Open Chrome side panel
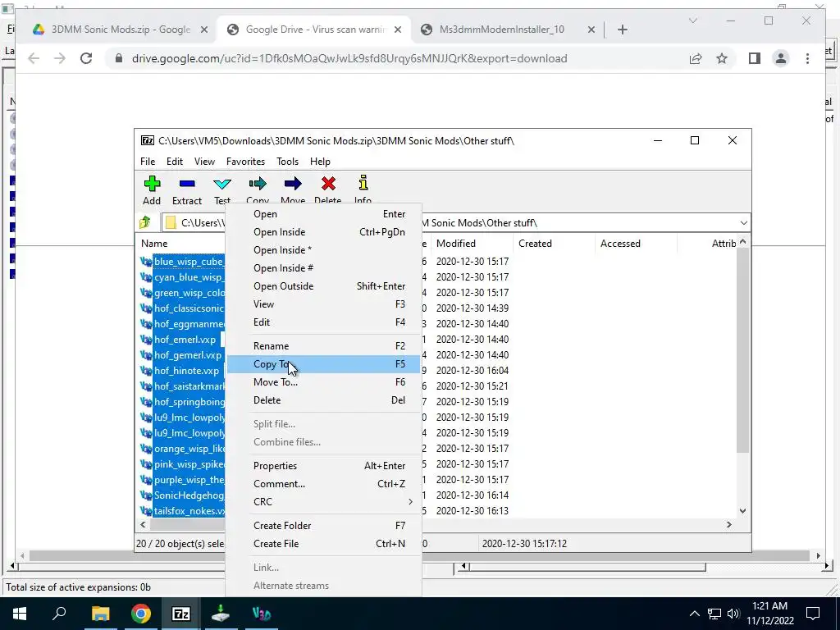The height and width of the screenshot is (630, 840). [x=755, y=58]
